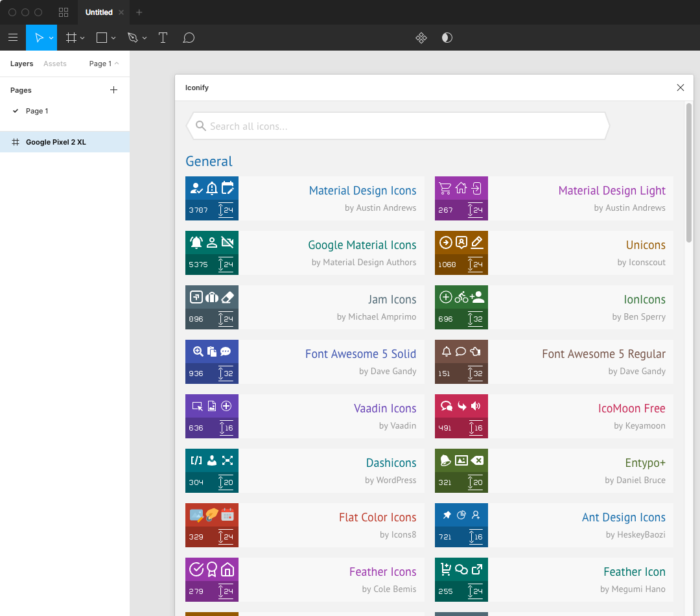Click Feather Icon 255 green thumbnail
700x616 pixels.
(461, 580)
